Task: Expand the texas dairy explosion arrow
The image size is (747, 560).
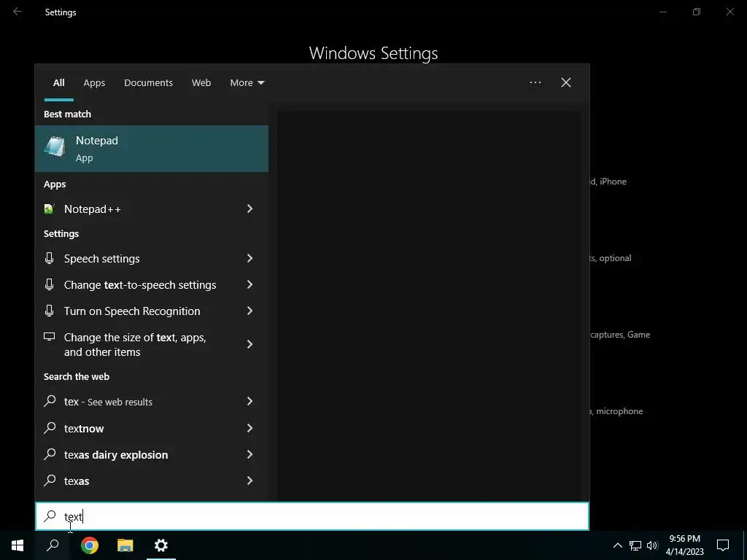Action: (249, 454)
